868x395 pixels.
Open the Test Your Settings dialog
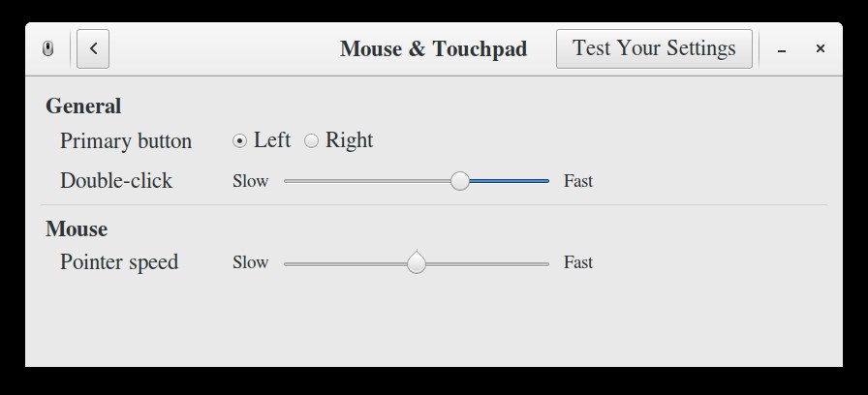(654, 48)
